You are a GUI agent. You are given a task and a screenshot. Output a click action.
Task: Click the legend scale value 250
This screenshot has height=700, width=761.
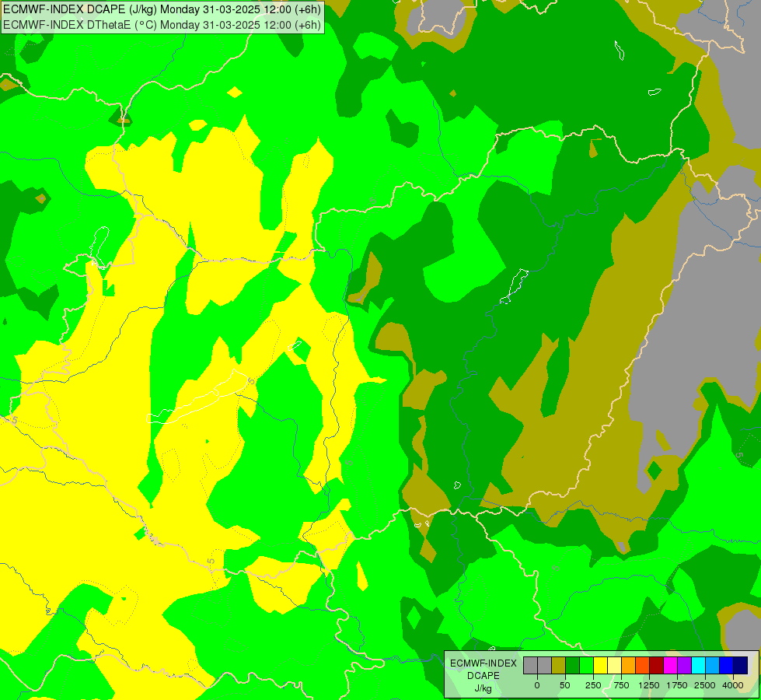pyautogui.click(x=593, y=685)
